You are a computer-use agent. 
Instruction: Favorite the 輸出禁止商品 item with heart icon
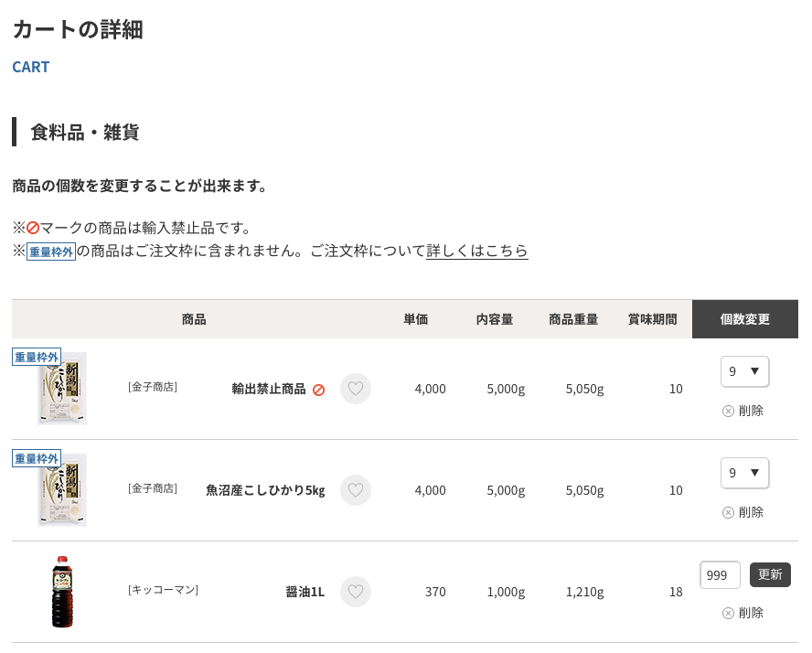pos(356,389)
